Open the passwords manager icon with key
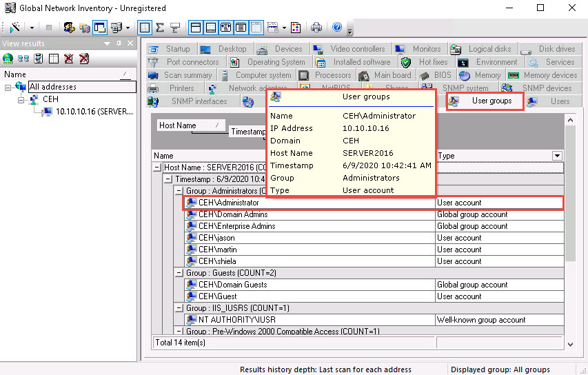Viewport: 588px width, 375px height. 69,28
